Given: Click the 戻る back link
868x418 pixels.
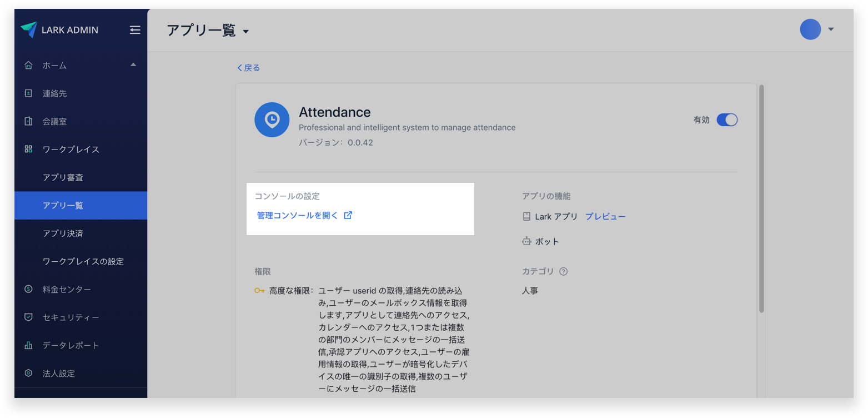Looking at the screenshot, I should coord(248,68).
